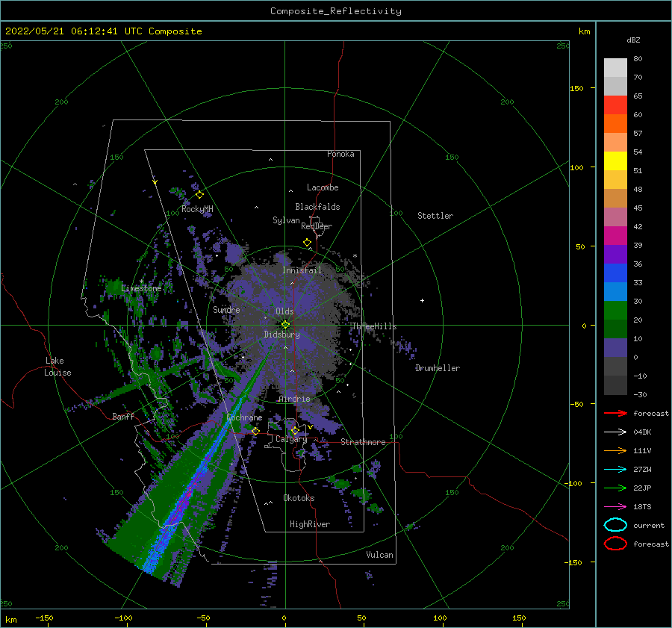Choose the slate 0-10 dBZ band
This screenshot has width=672, height=628.
615,347
